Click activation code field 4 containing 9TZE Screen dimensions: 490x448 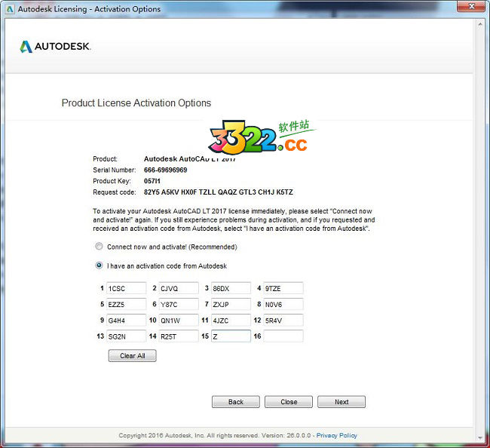click(283, 288)
